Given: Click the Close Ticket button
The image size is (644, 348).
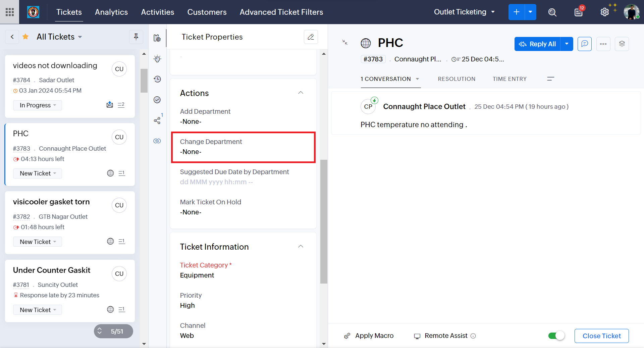Looking at the screenshot, I should [601, 336].
